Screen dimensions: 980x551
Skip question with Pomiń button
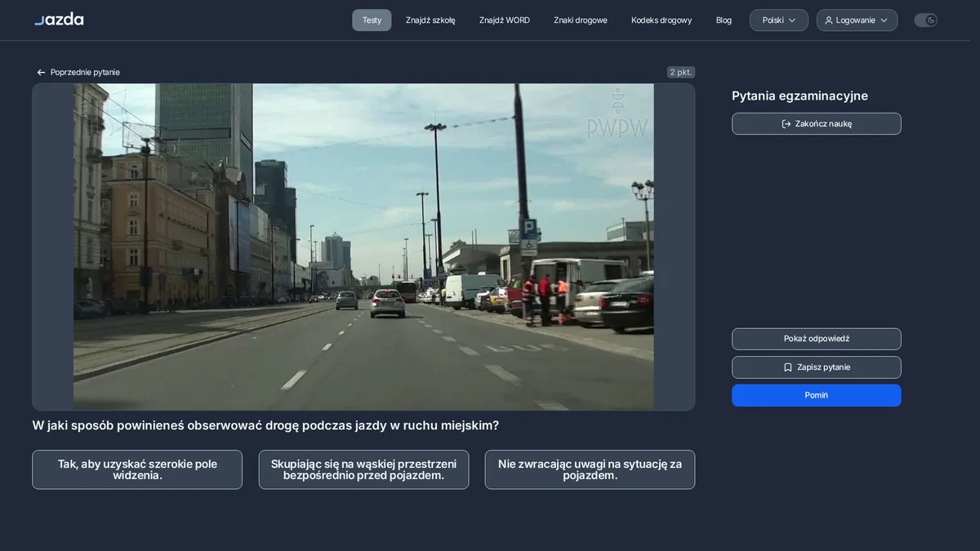click(x=817, y=395)
